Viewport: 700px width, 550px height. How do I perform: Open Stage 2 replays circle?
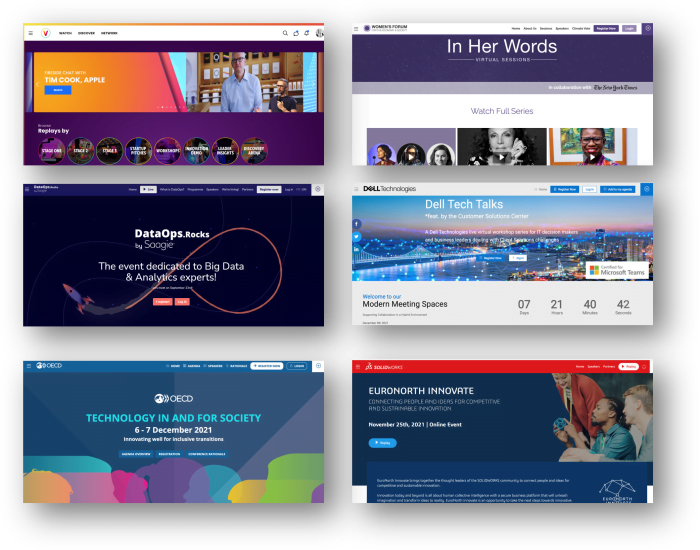[81, 151]
